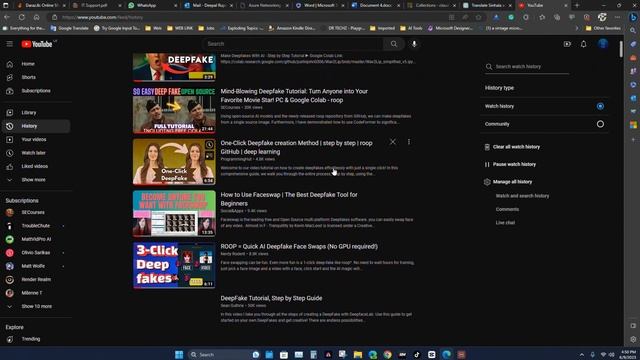Screen dimensions: 640x360
Task: Open the Faceswap video thumbnail
Action: 174,213
